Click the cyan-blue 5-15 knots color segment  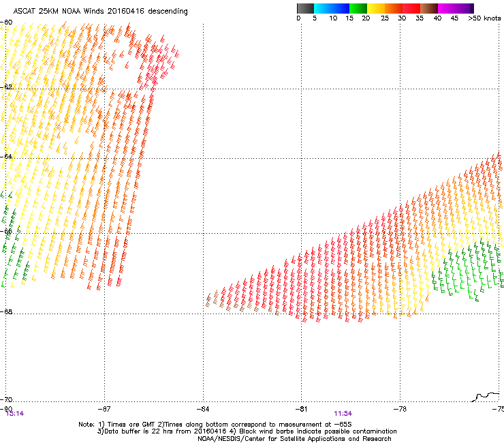tap(332, 8)
